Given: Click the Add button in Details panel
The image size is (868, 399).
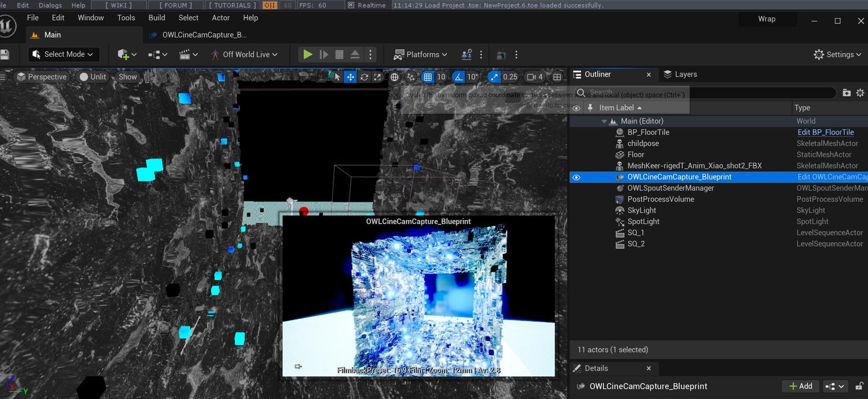Looking at the screenshot, I should (800, 386).
